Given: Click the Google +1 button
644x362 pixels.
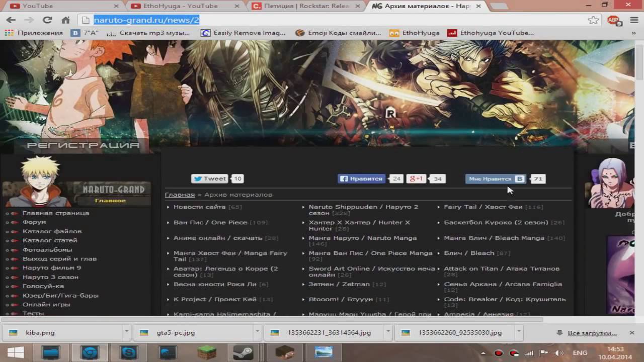Looking at the screenshot, I should 417,178.
